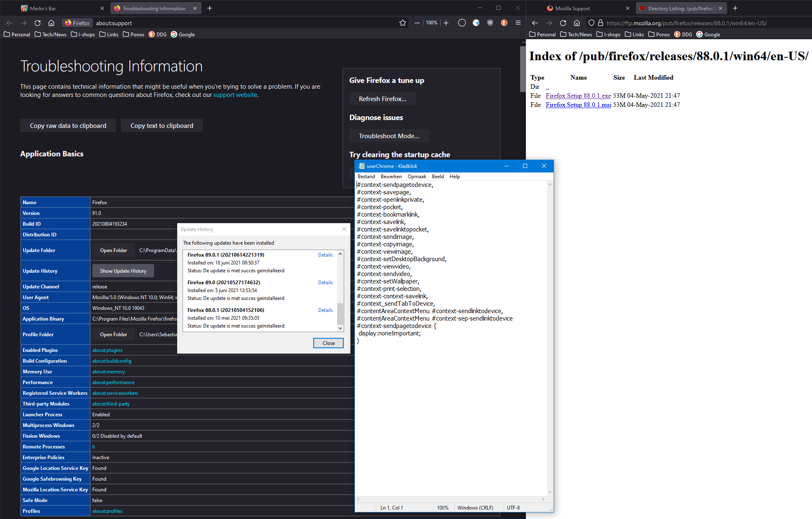Reset zoom via the 100% indicator
Viewport: 812px width, 519px height.
pos(432,23)
